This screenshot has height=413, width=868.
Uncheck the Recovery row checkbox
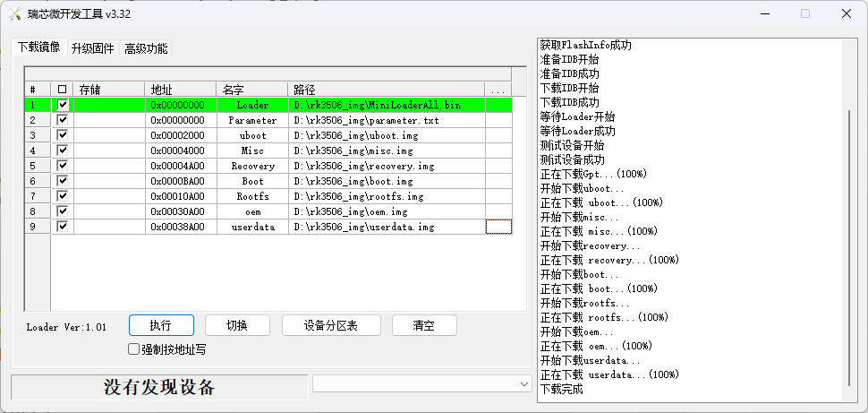pos(63,165)
